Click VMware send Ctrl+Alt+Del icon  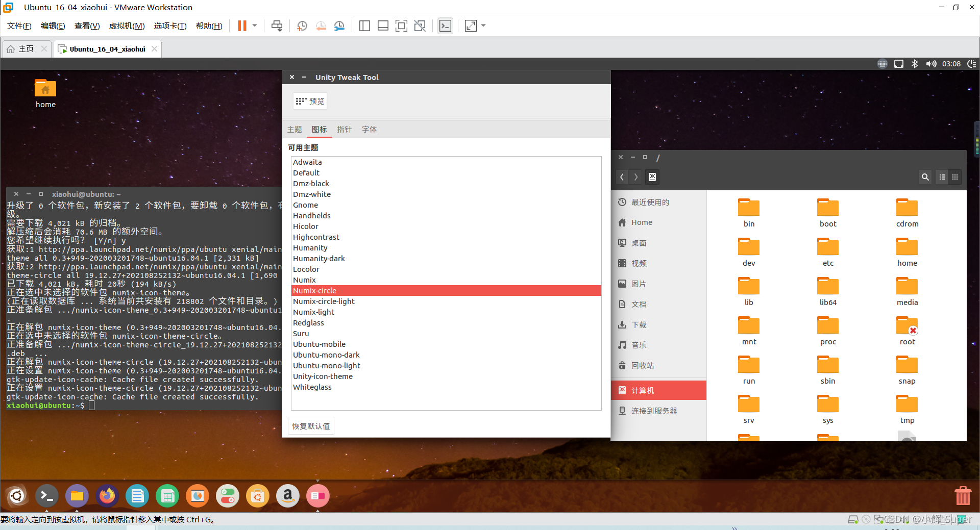(x=277, y=26)
